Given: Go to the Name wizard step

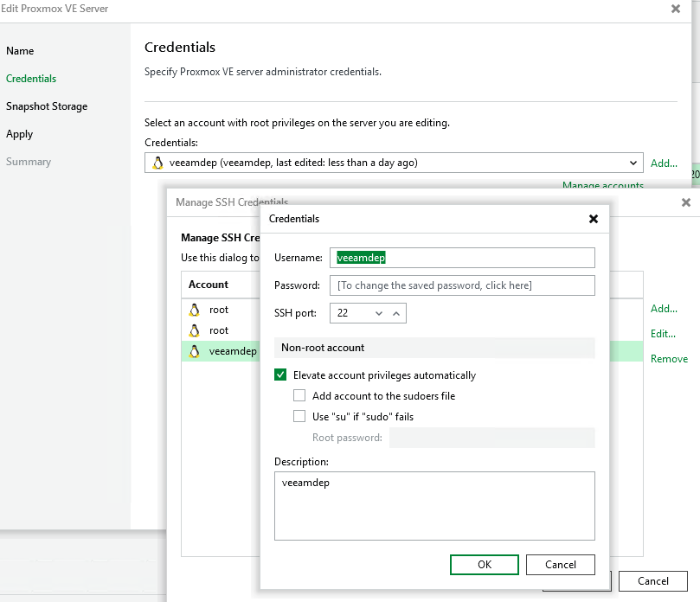Looking at the screenshot, I should coord(20,51).
